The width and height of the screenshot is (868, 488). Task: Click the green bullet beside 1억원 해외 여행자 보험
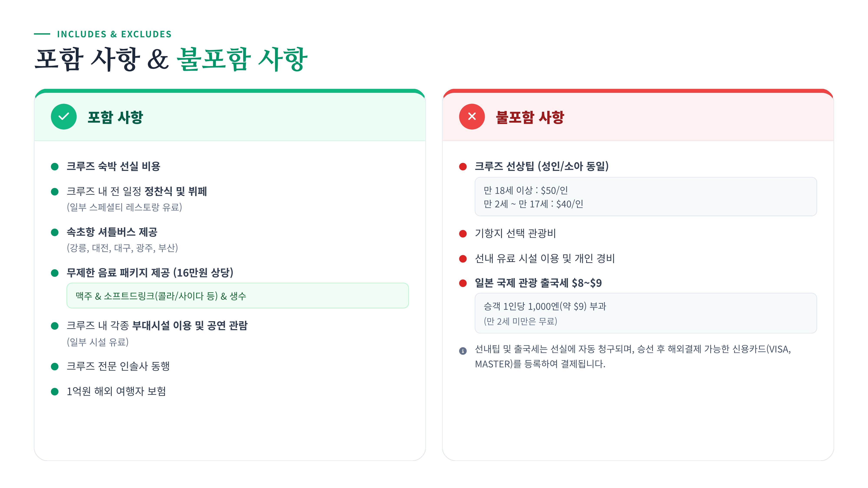[x=55, y=391]
